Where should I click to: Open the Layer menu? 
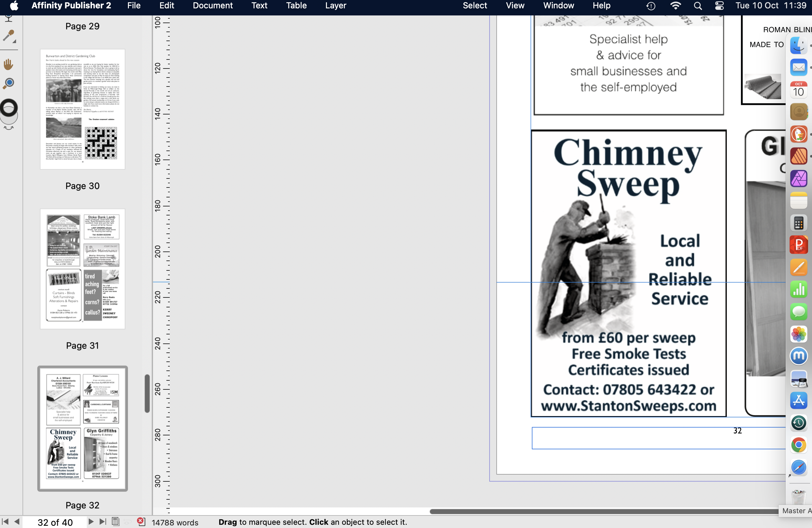(x=335, y=5)
